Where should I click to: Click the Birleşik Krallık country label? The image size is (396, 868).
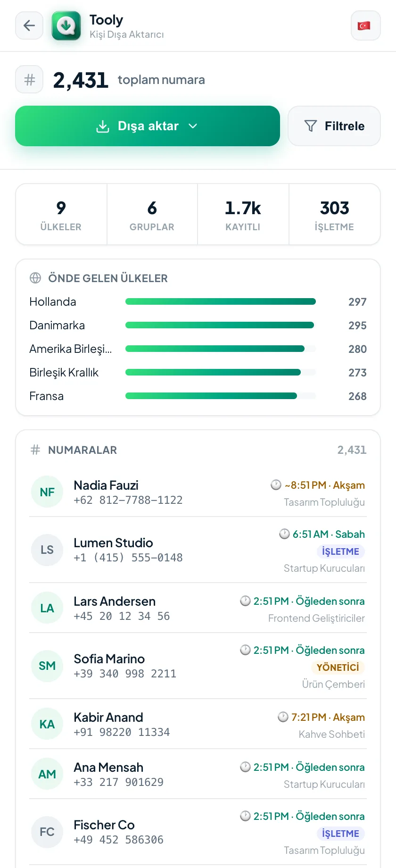pyautogui.click(x=64, y=372)
